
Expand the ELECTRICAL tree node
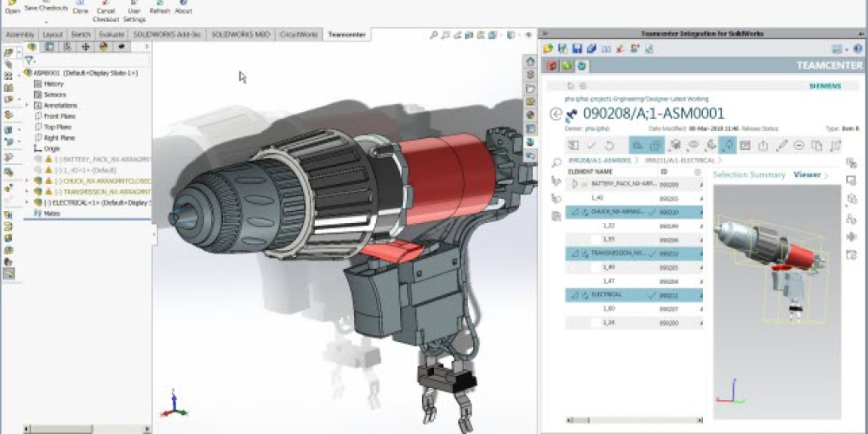tap(27, 202)
